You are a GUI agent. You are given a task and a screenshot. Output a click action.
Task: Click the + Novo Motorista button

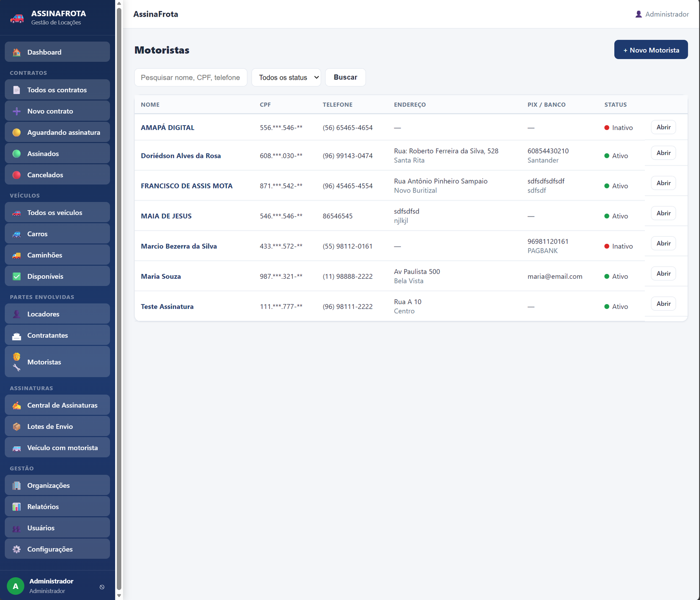[x=651, y=50]
